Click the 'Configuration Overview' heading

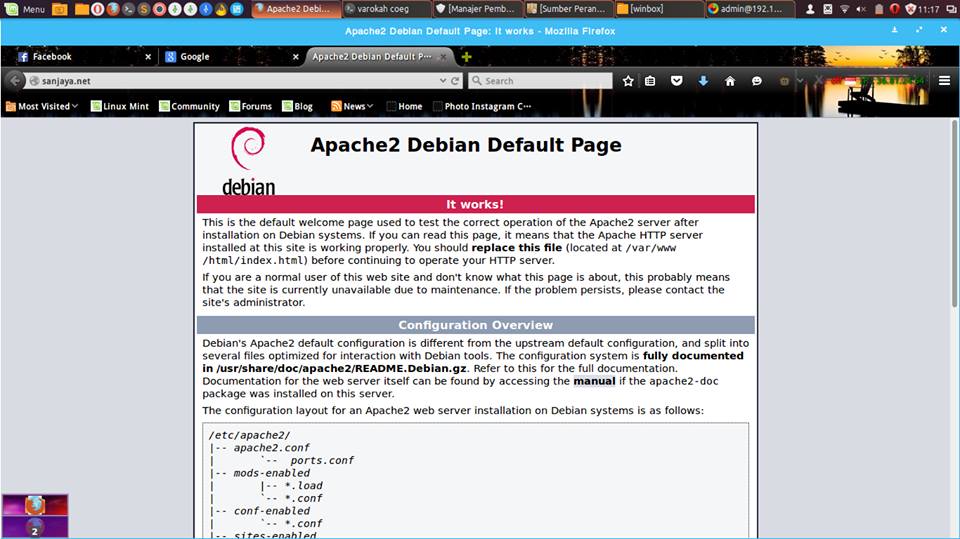(476, 325)
